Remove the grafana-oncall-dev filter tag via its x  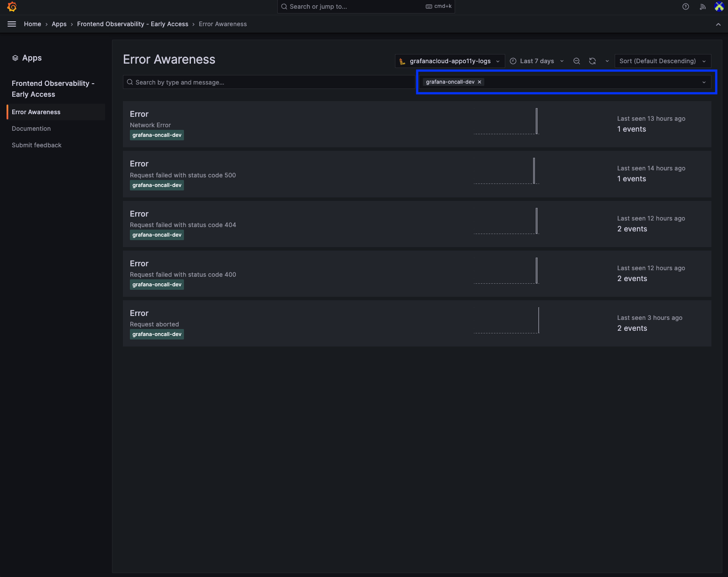480,82
